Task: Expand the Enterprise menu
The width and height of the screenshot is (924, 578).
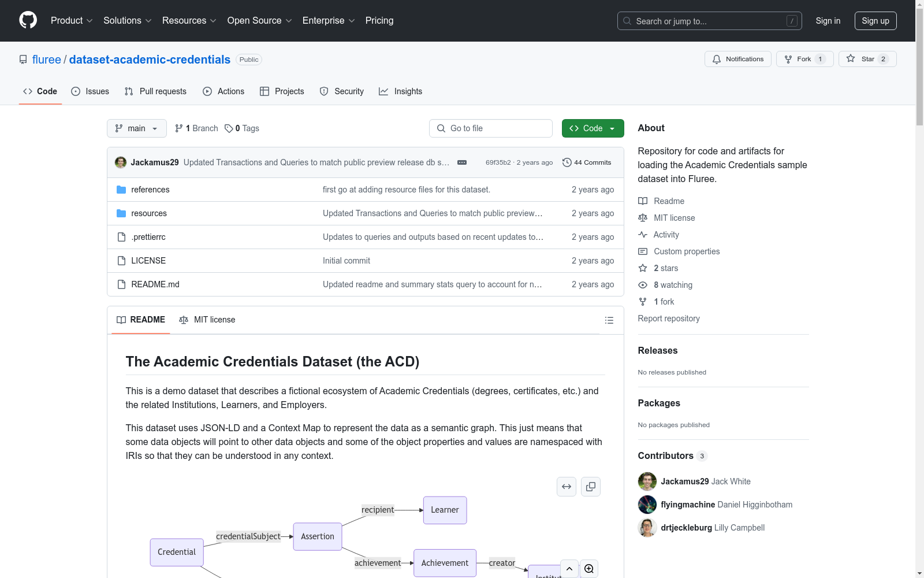Action: click(329, 21)
